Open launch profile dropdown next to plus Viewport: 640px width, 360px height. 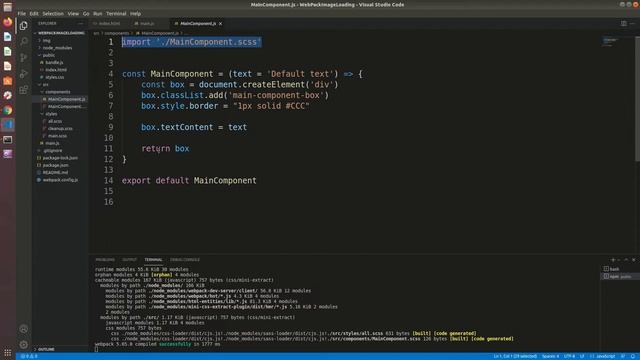point(619,260)
